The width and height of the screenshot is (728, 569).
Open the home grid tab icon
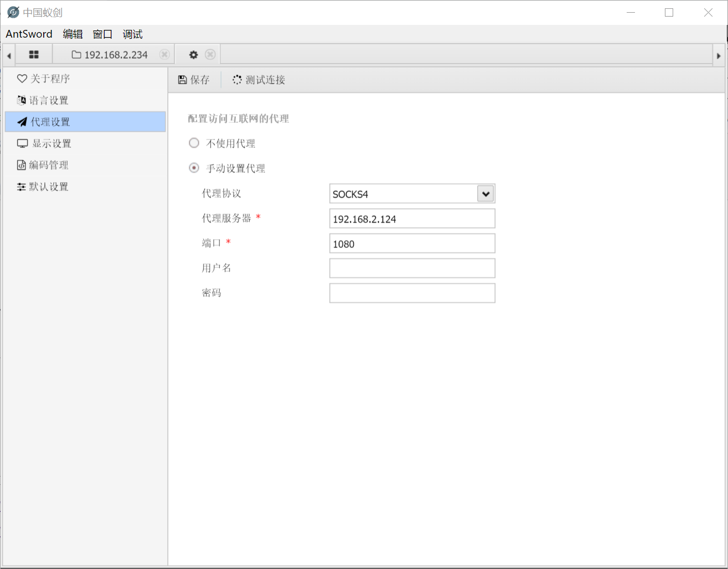pyautogui.click(x=34, y=55)
